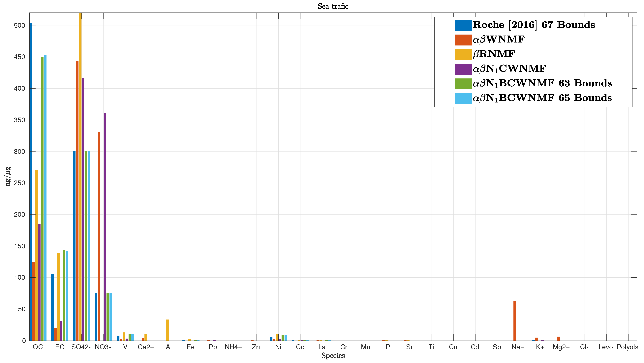Screen dimensions: 644x363
Task: Click the Polyols x-axis tick label
Action: pyautogui.click(x=627, y=347)
